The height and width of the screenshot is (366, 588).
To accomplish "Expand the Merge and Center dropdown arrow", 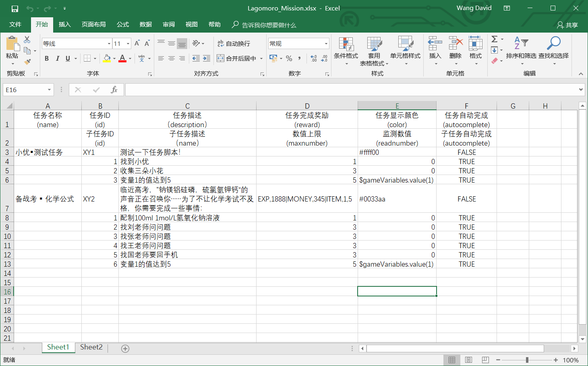I will [x=261, y=59].
